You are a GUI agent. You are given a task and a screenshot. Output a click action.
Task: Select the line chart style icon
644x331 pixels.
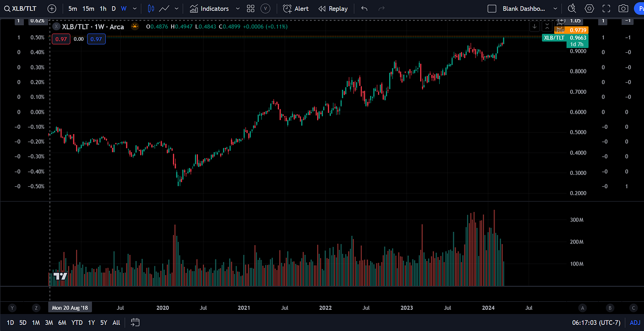165,8
